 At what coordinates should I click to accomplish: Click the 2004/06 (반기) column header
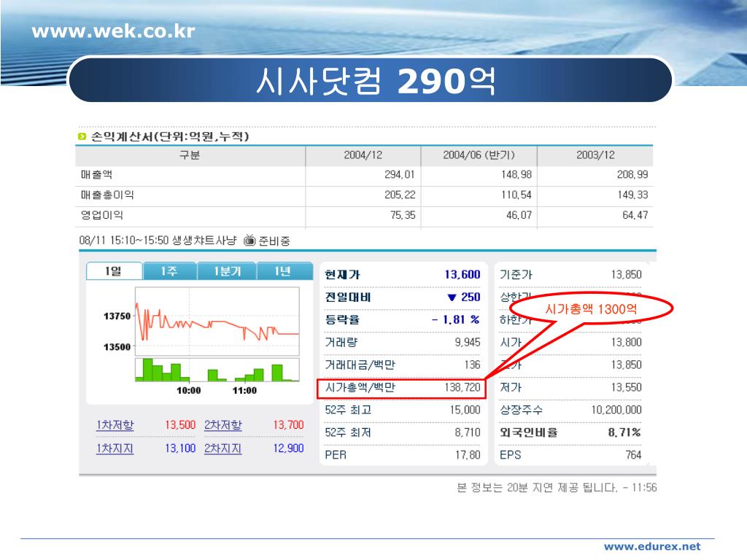click(479, 155)
